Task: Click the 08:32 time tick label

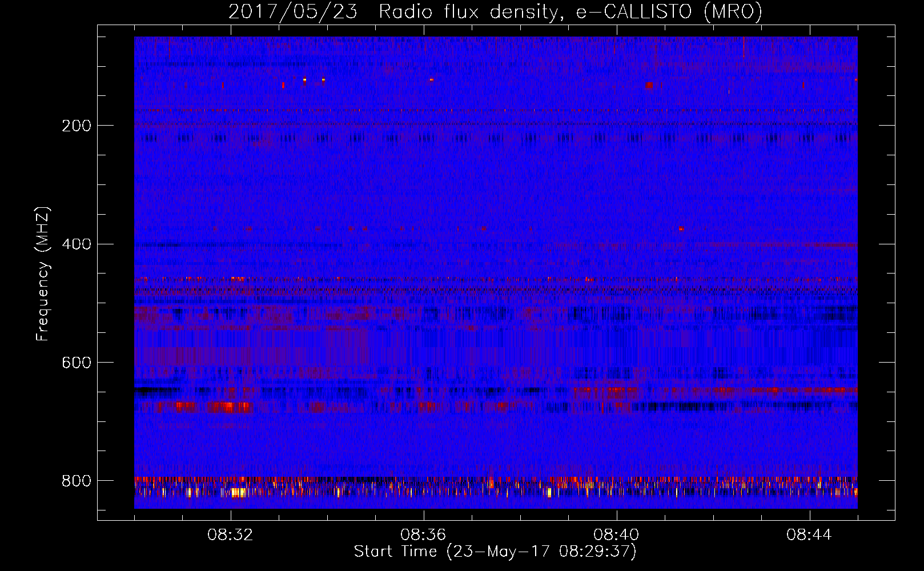Action: 231,535
